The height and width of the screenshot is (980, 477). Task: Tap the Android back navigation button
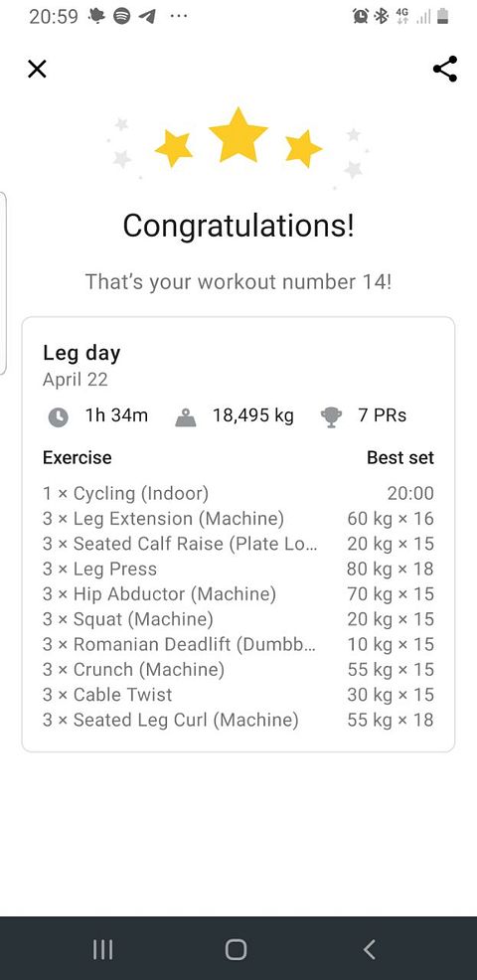370,949
